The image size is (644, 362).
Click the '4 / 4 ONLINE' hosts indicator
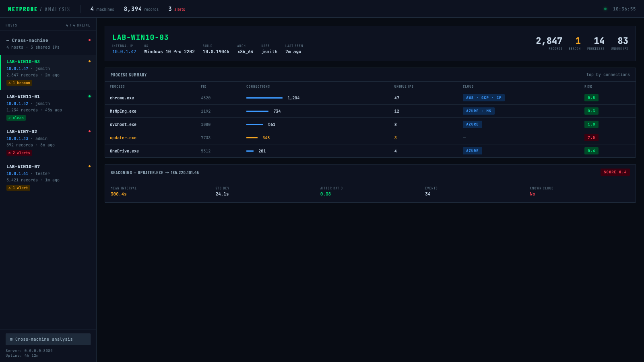coord(78,25)
